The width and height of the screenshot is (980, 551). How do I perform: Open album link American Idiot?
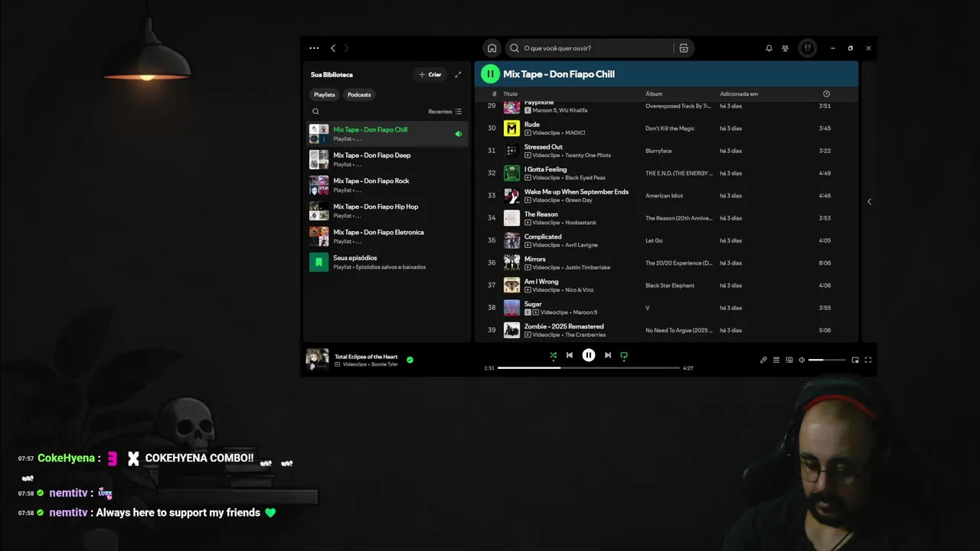coord(664,196)
